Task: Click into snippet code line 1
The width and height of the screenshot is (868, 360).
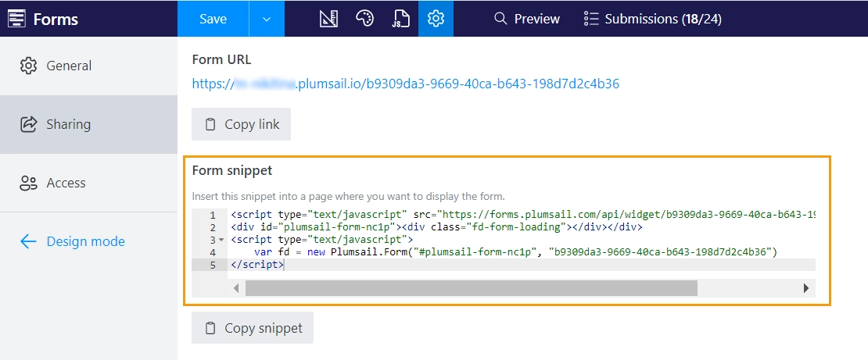Action: [x=523, y=215]
